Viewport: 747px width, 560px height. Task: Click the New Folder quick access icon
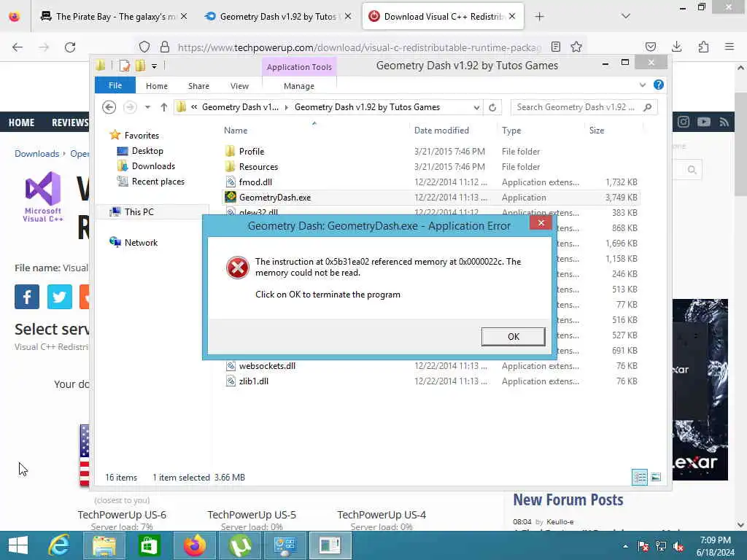click(x=140, y=66)
